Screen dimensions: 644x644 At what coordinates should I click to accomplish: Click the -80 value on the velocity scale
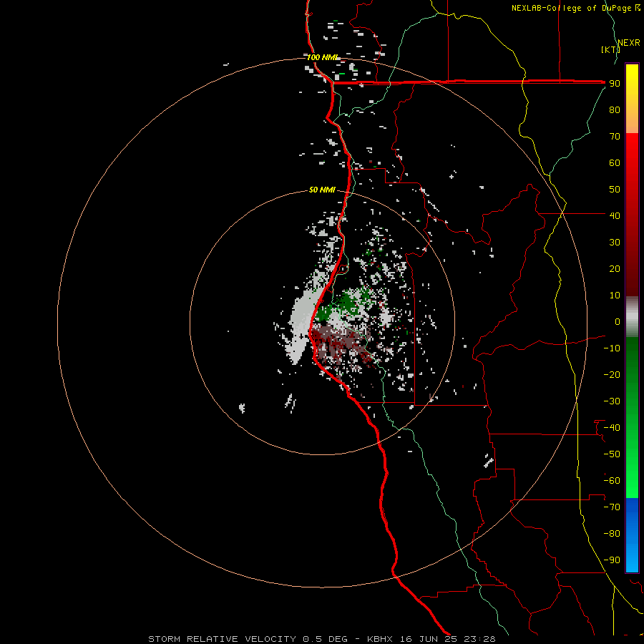[612, 534]
